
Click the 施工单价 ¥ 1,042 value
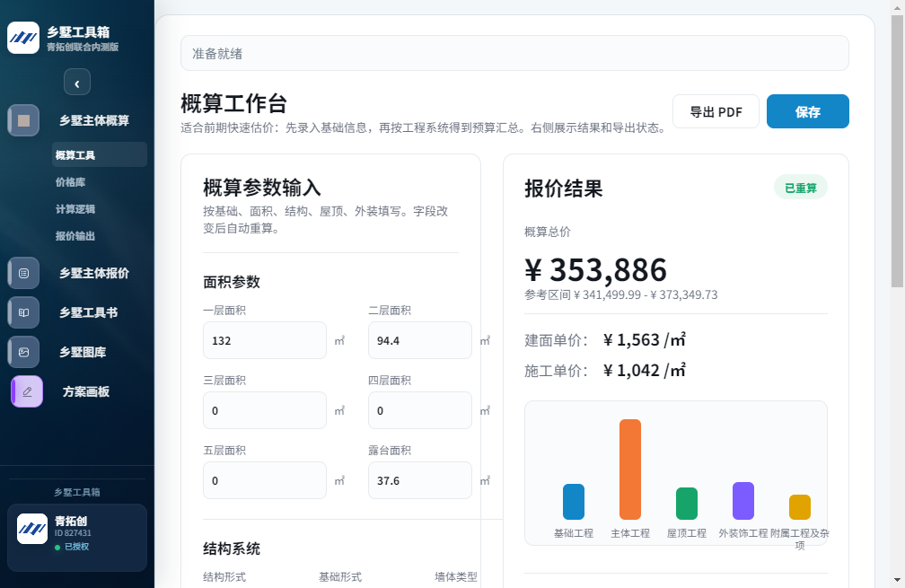pos(645,370)
